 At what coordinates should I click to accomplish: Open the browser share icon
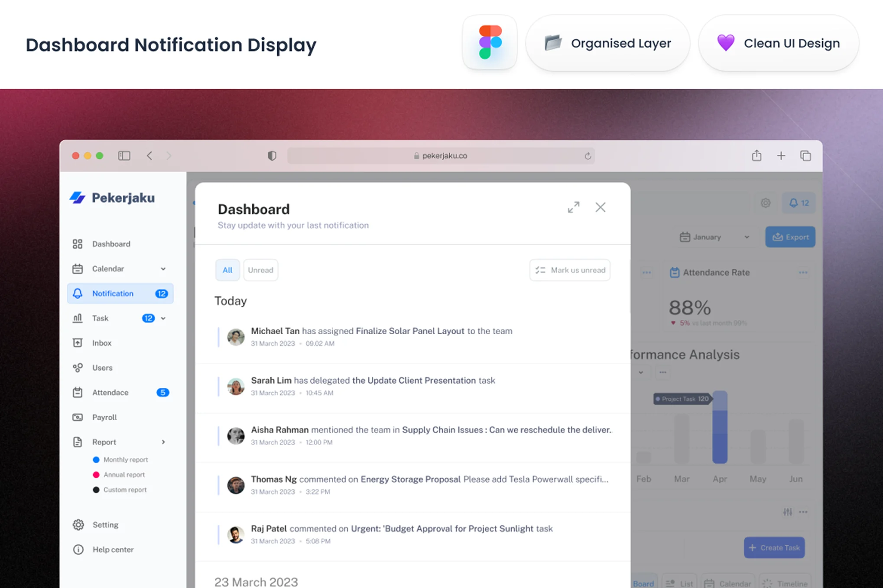coord(756,155)
